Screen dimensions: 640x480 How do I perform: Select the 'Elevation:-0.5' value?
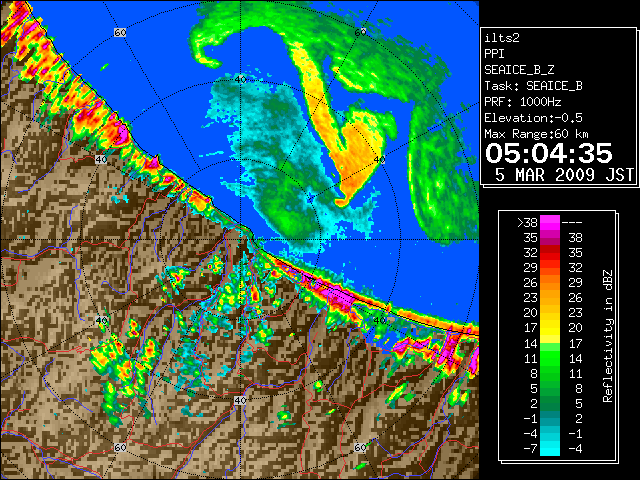click(533, 118)
